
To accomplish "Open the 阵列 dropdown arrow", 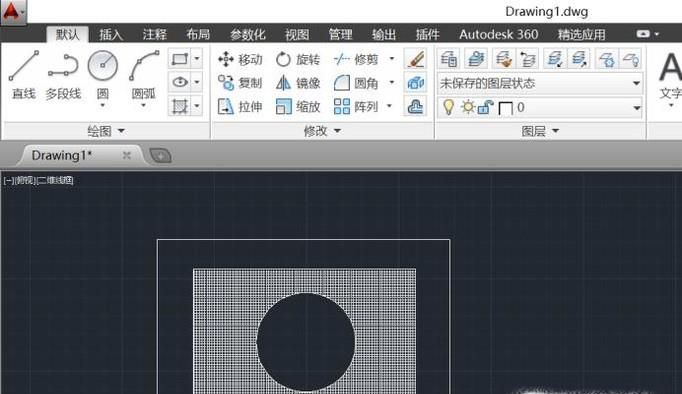I will (x=389, y=106).
